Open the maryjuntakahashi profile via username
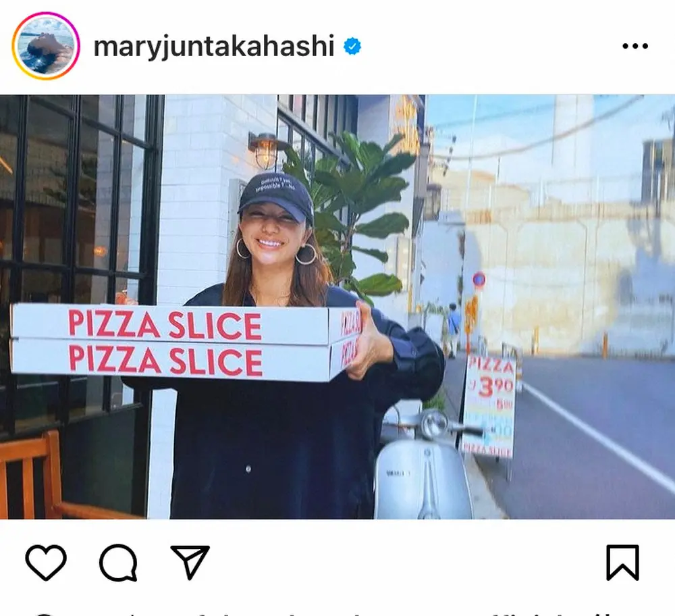 click(x=214, y=46)
